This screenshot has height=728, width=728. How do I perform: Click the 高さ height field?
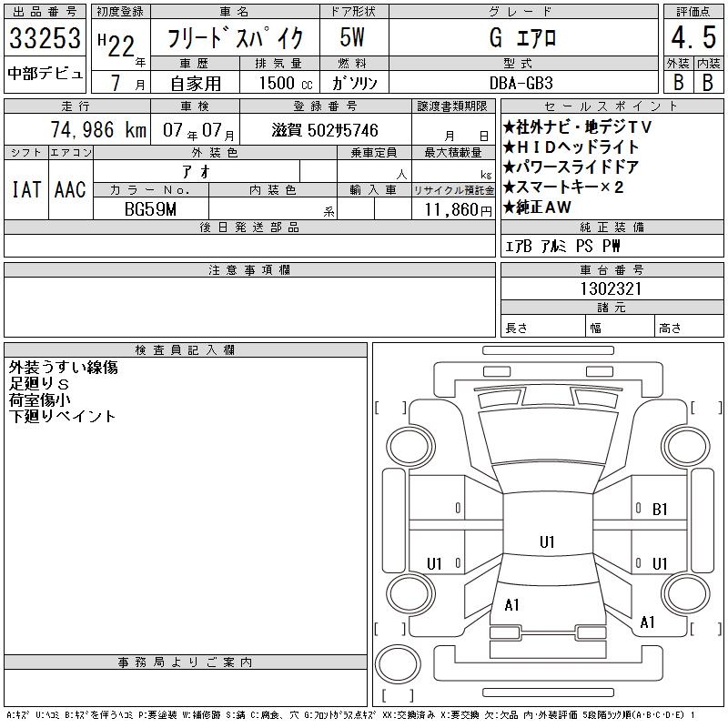[x=690, y=326]
